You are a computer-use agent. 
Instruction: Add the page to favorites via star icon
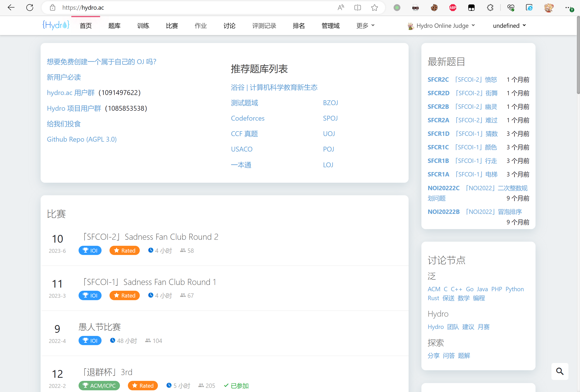374,7
